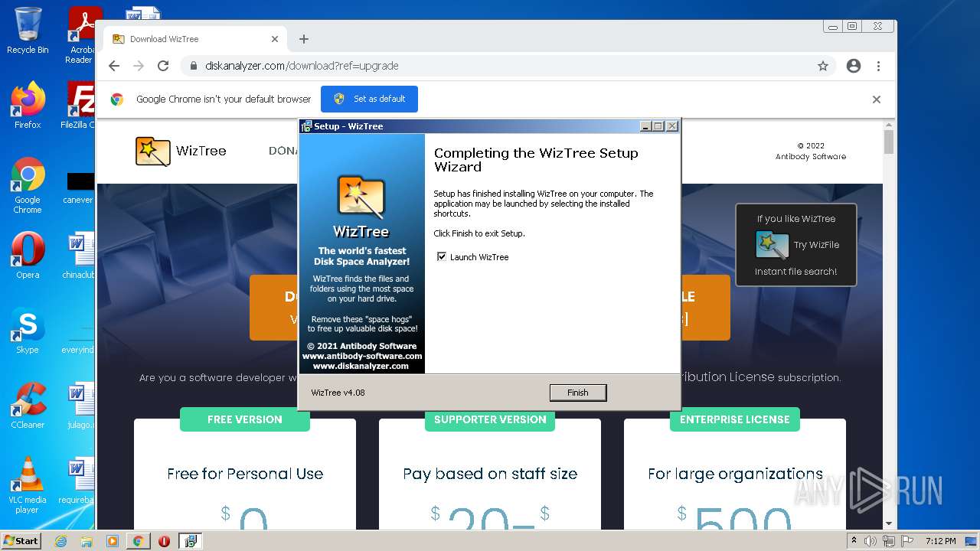Open Internet Explorer from taskbar

(60, 541)
